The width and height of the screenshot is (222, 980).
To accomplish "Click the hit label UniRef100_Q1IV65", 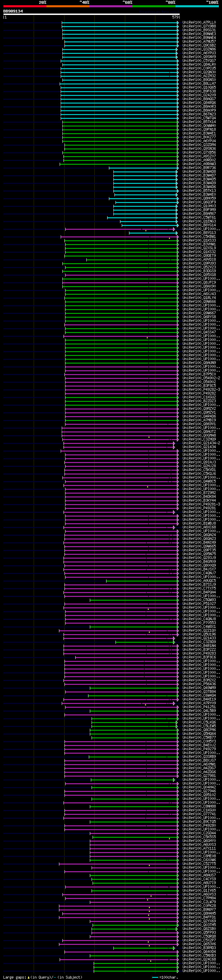I will tap(199, 891).
